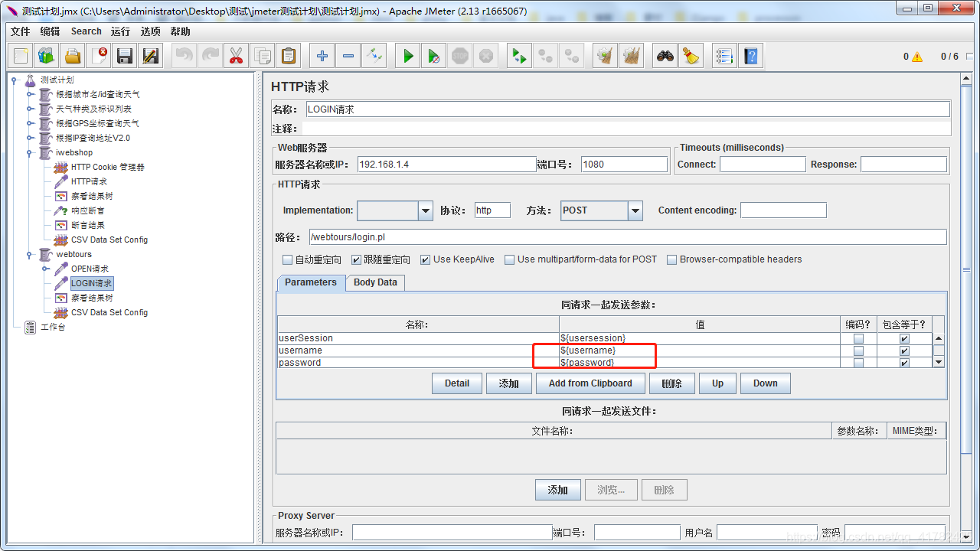Create a new test plan via toolbar
The image size is (980, 551).
(x=21, y=56)
